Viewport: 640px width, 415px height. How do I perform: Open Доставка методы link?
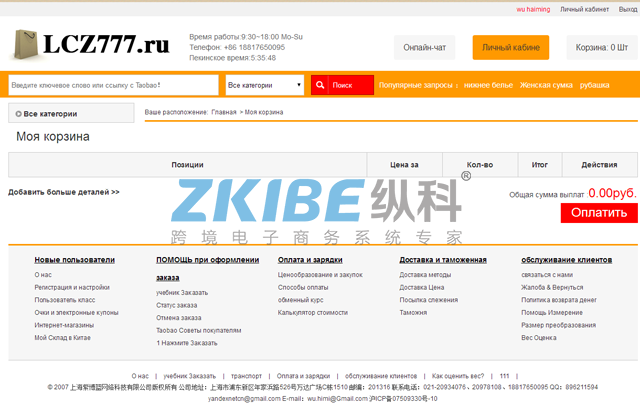point(425,275)
